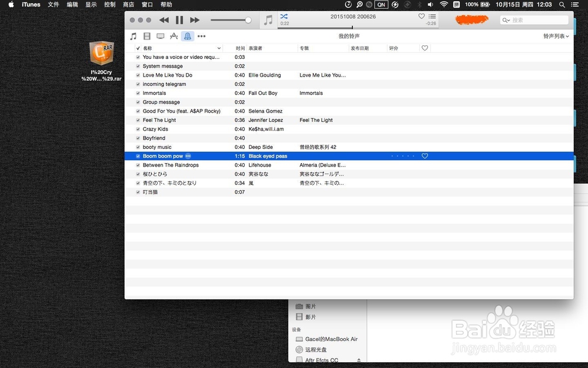Click the heart column header icon
588x368 pixels.
(425, 48)
